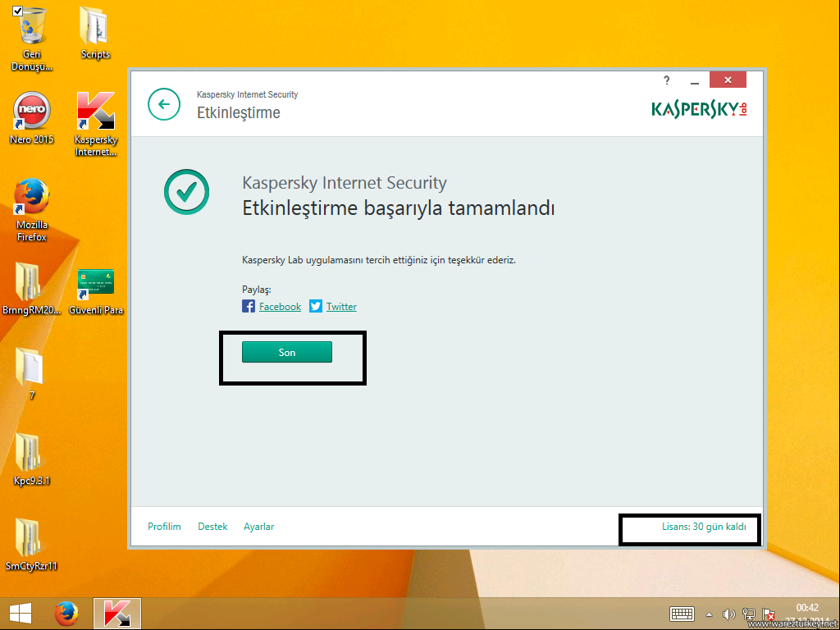This screenshot has height=630, width=840.
Task: Click the Lisans: 30 gün kaldı link
Action: 704,527
